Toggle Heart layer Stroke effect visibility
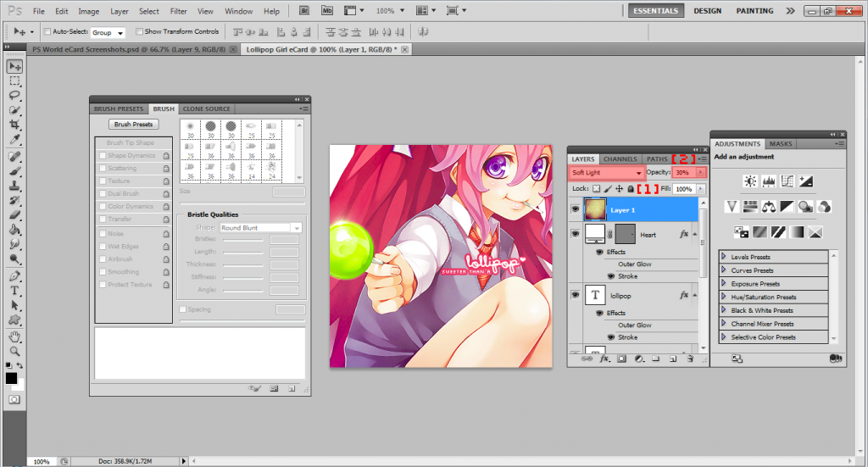The width and height of the screenshot is (868, 467). click(x=611, y=276)
